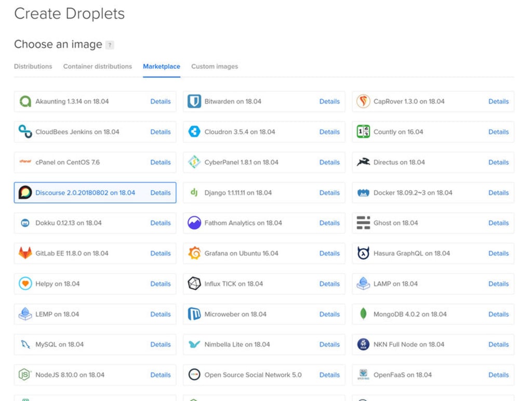Viewport: 532px width, 401px height.
Task: Click the CyberPanel logo icon
Action: (x=194, y=162)
